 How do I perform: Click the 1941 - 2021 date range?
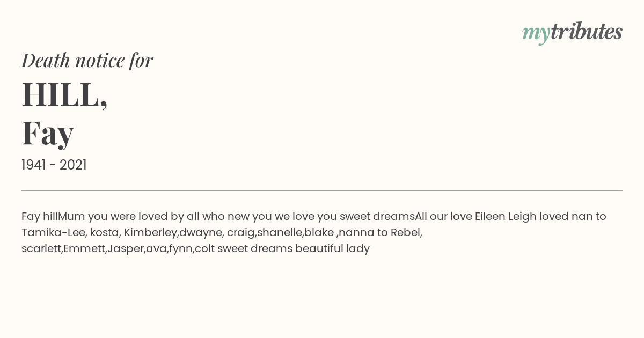[54, 165]
